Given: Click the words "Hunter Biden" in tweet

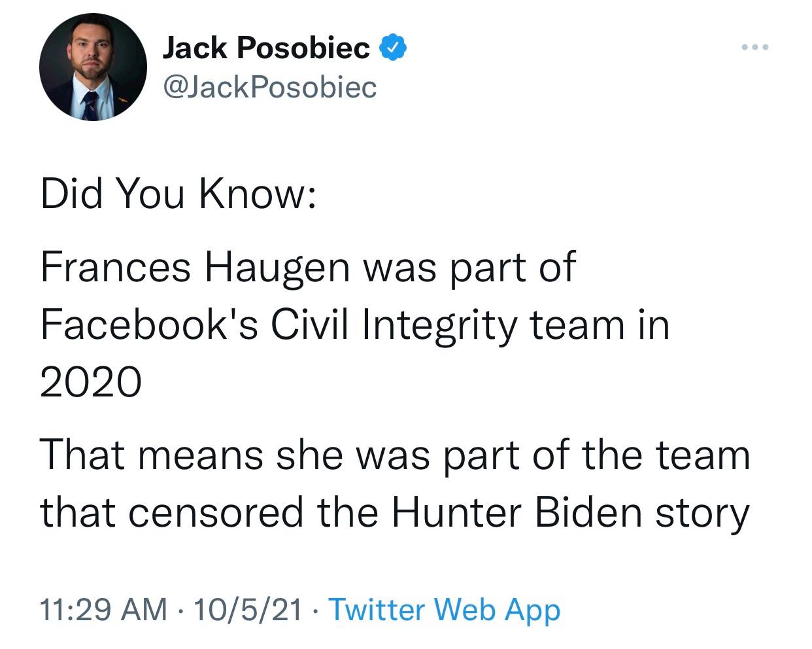Looking at the screenshot, I should click(517, 512).
